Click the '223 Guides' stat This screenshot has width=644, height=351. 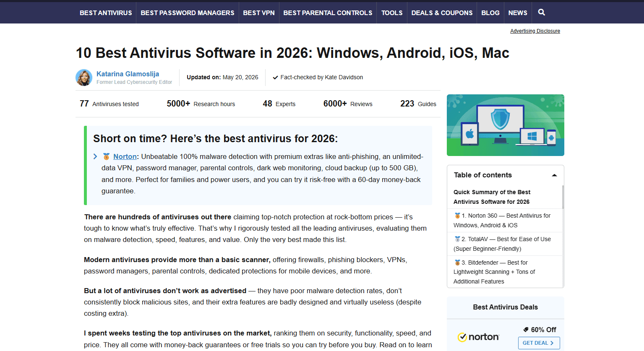[x=418, y=104]
